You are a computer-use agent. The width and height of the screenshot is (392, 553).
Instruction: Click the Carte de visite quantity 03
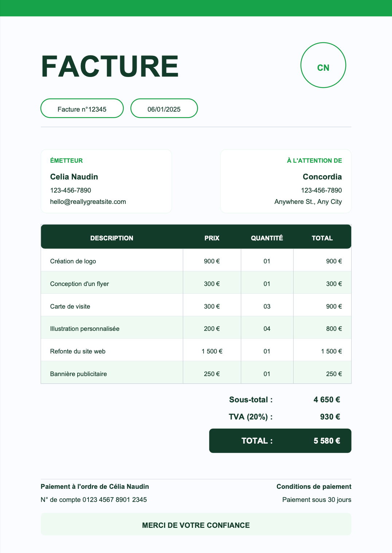pyautogui.click(x=267, y=306)
